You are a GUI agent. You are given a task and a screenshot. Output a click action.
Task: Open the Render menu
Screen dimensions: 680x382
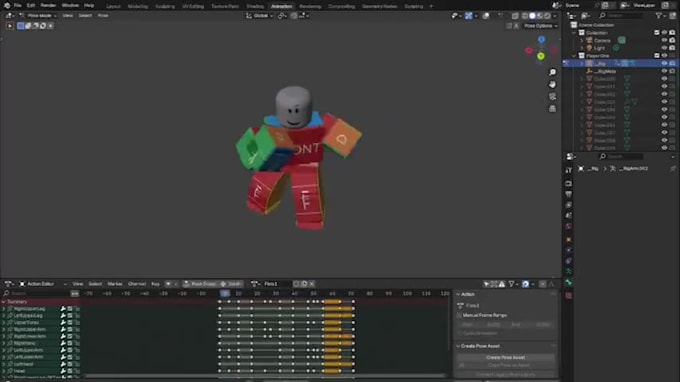[48, 6]
